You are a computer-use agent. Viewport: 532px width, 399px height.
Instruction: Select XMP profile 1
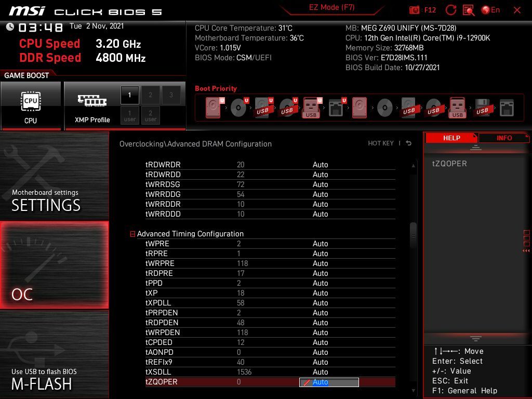[129, 95]
